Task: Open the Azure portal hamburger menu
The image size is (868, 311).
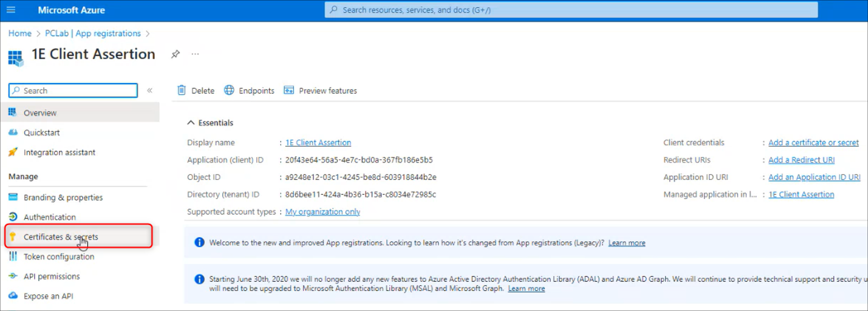Action: [11, 10]
